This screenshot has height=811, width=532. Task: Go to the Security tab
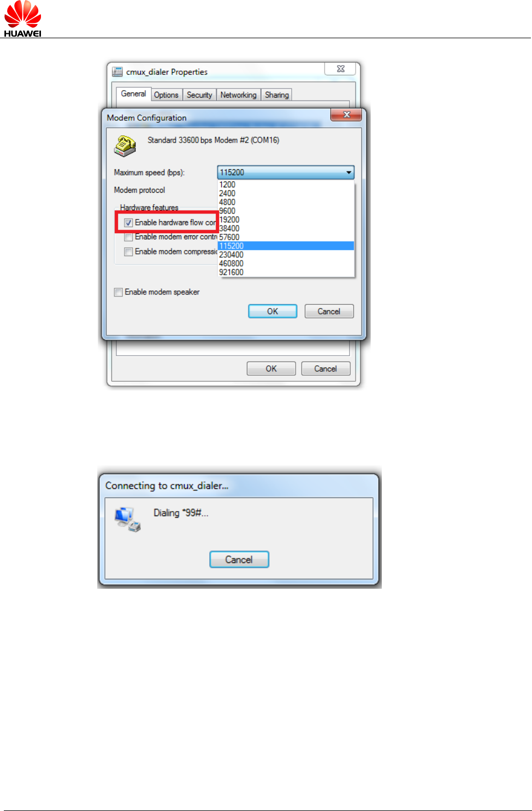click(x=199, y=95)
